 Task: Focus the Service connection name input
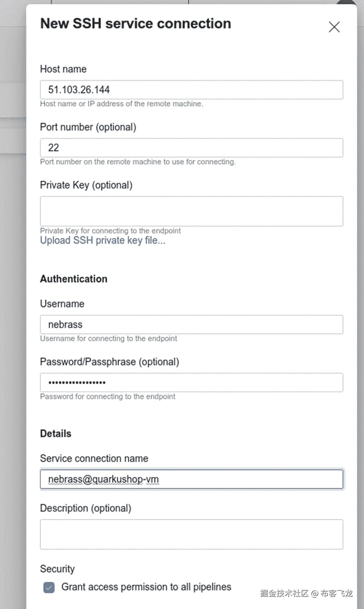click(191, 479)
